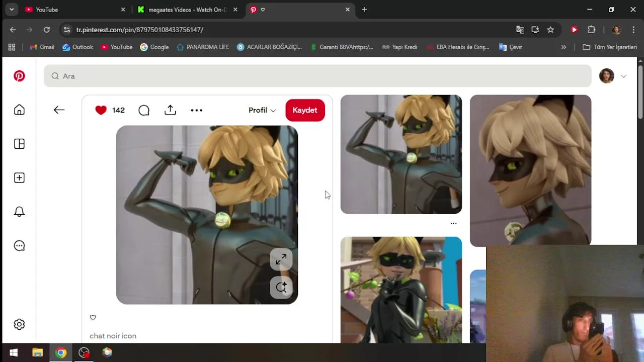Open Çevir bookmark
Screen dimensions: 644x362
[x=510, y=47]
